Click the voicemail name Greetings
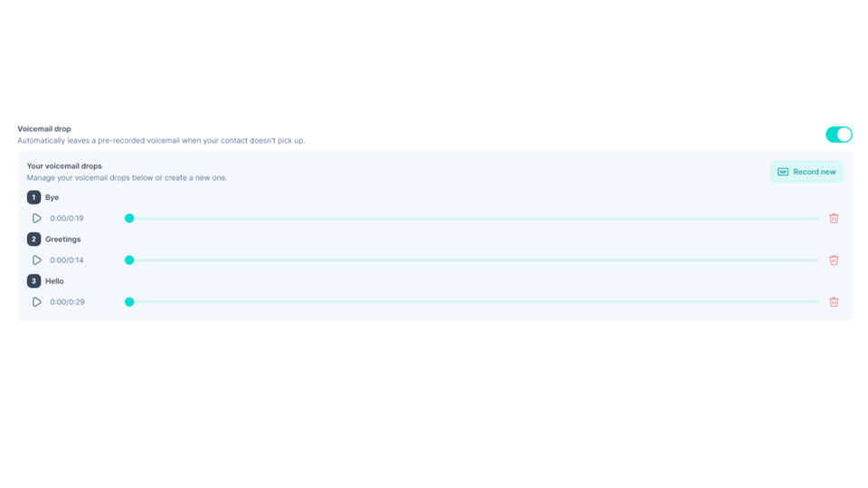 tap(63, 239)
